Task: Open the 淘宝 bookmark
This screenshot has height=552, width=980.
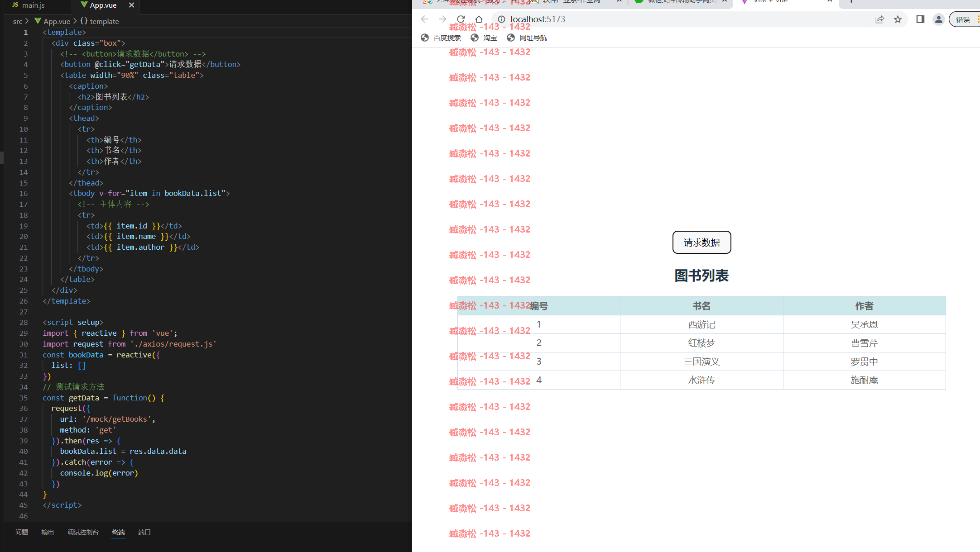Action: click(484, 38)
